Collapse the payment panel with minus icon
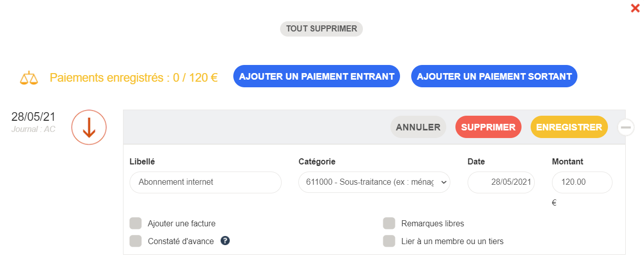The height and width of the screenshot is (271, 644). tap(626, 127)
